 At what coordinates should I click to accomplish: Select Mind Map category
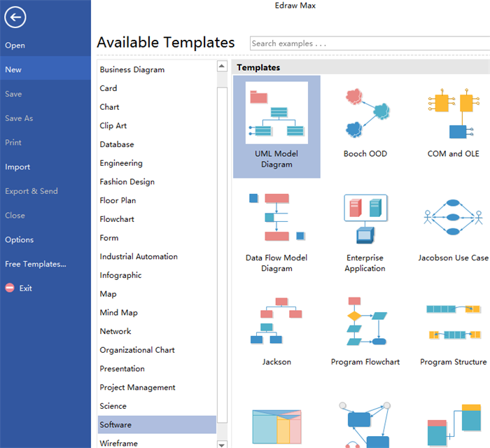[x=119, y=313]
